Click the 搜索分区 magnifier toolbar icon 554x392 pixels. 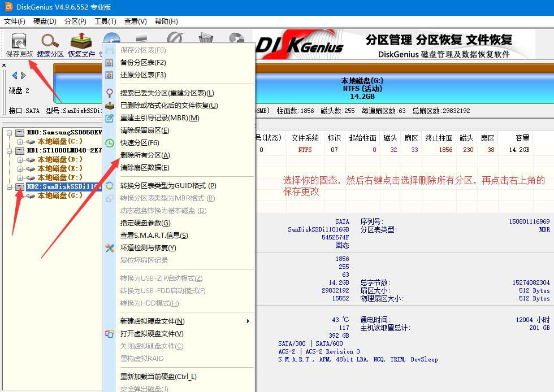tap(50, 42)
